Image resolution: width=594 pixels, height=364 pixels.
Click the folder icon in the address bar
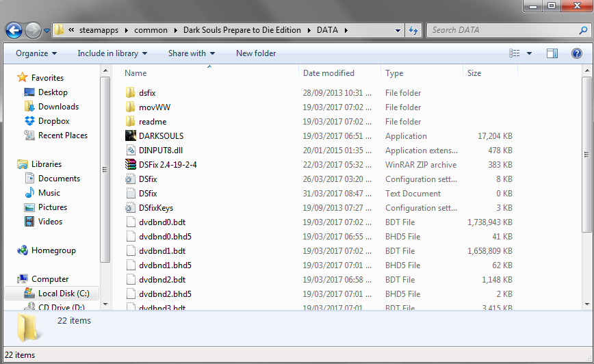click(59, 30)
